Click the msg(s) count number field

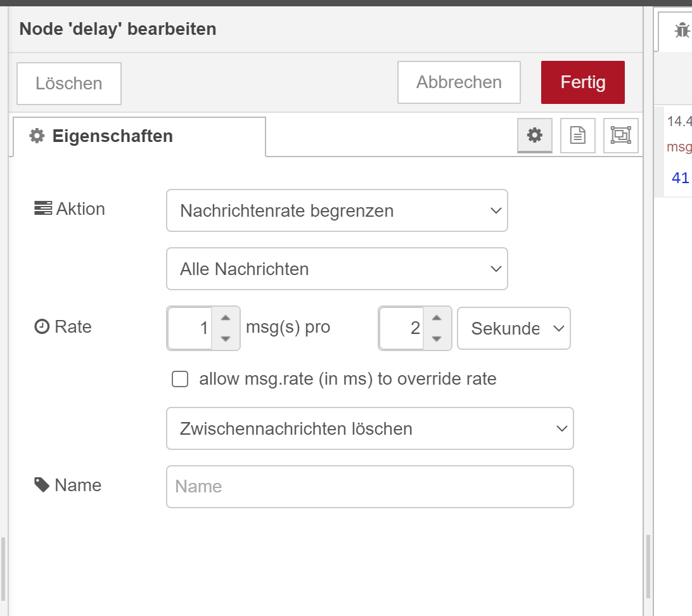[190, 328]
